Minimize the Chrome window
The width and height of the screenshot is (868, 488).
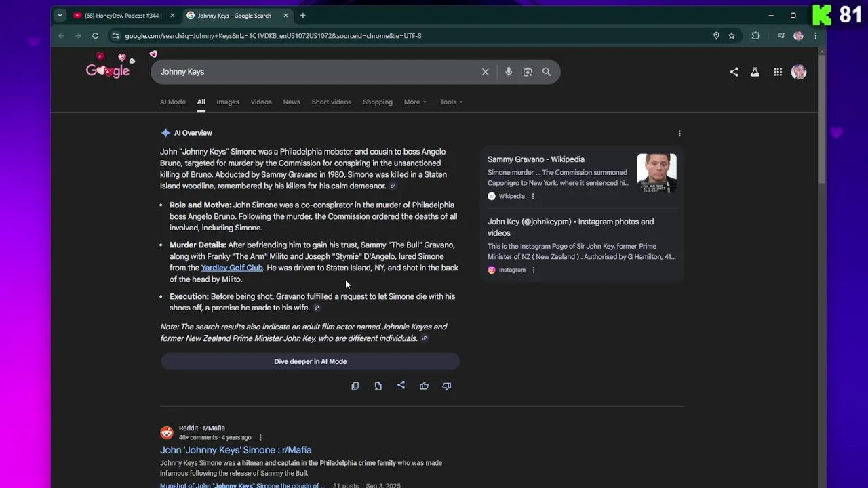coord(771,15)
